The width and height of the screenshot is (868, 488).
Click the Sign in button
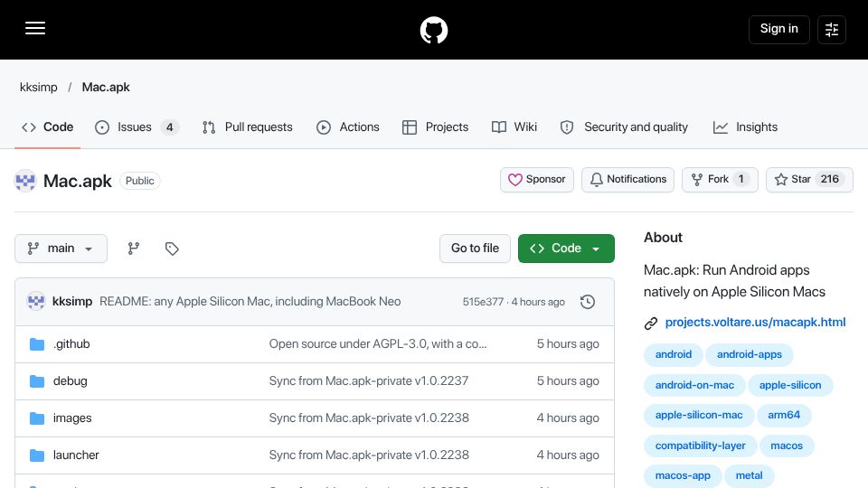click(778, 29)
